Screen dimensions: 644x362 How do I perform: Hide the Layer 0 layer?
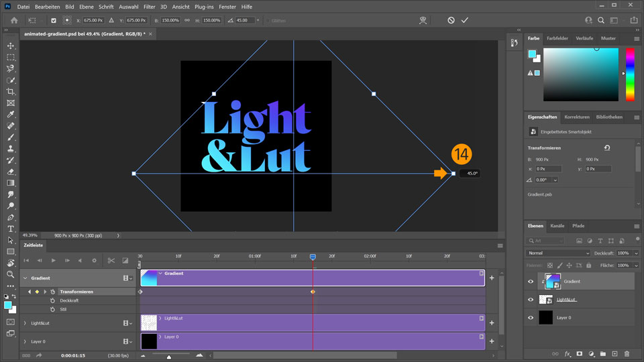pyautogui.click(x=531, y=318)
